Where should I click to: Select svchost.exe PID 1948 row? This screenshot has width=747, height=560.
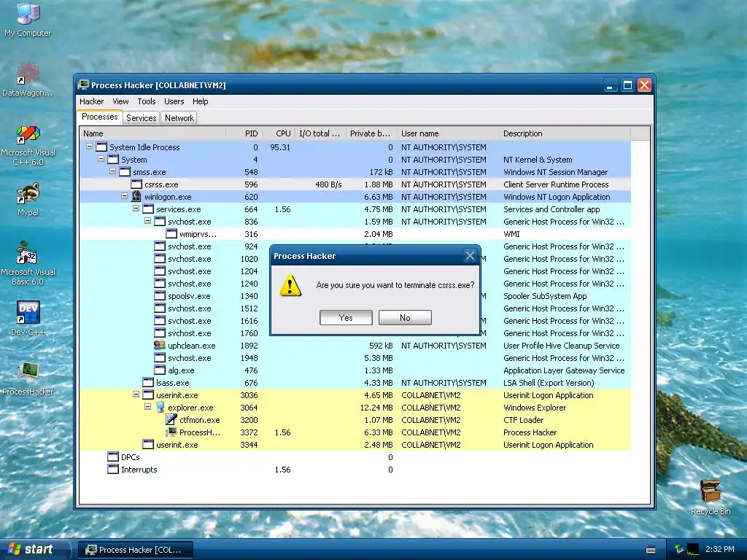click(355, 357)
